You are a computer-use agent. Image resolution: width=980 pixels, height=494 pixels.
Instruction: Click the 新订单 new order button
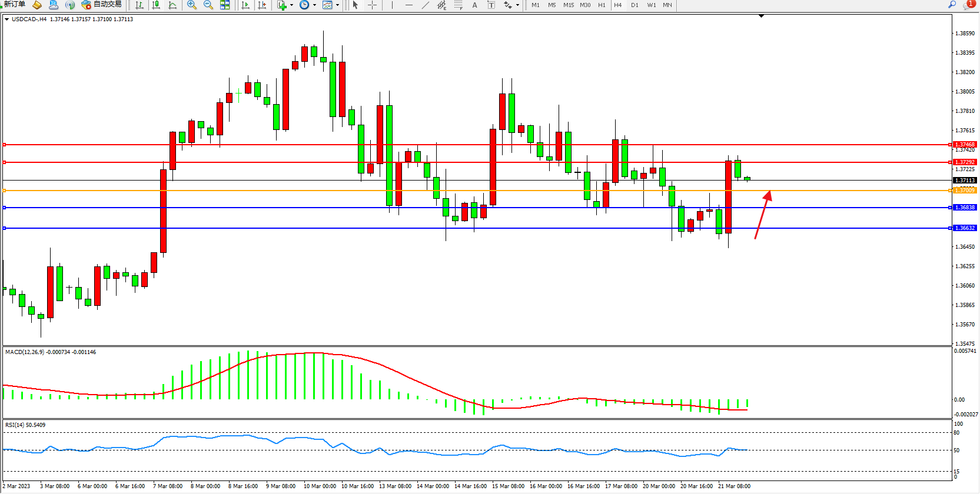point(14,4)
